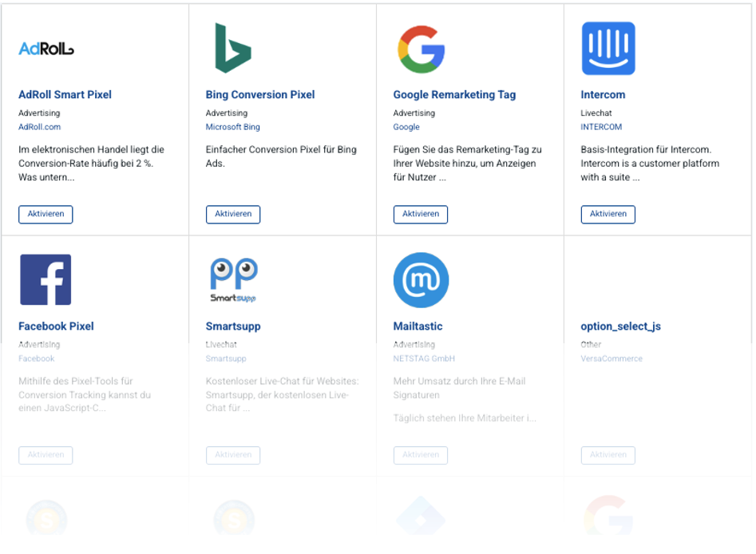Activate Google Remarketing Tag with Aktivieren
The height and width of the screenshot is (554, 756).
click(x=421, y=214)
